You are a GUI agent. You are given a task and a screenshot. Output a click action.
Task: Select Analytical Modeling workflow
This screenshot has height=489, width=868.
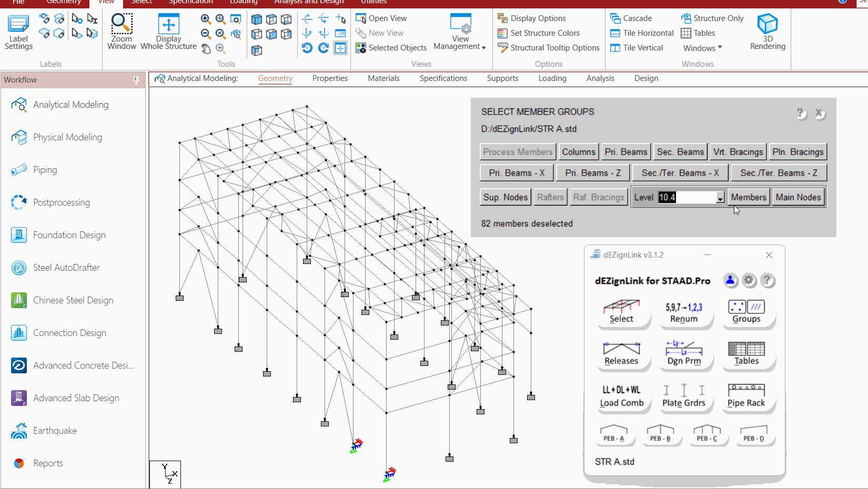(73, 105)
